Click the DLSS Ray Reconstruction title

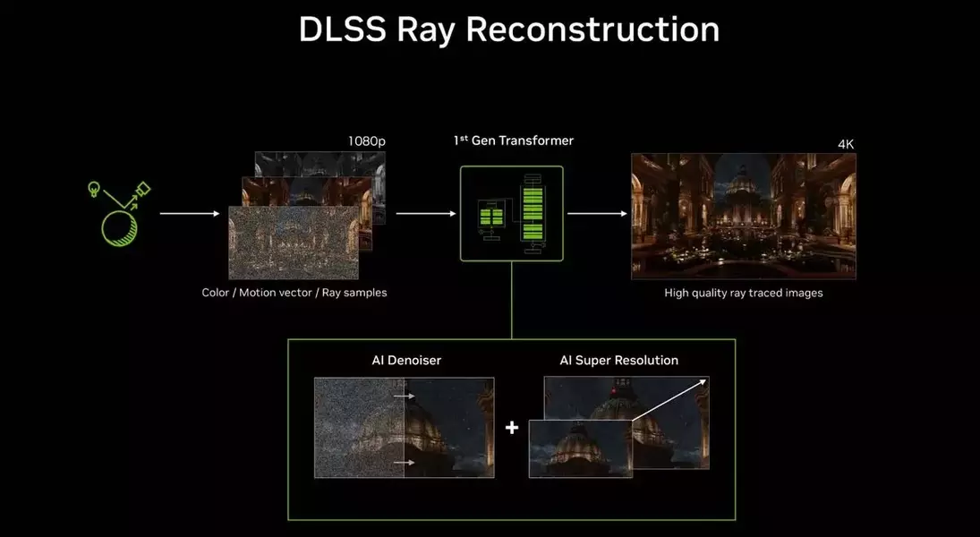point(508,30)
